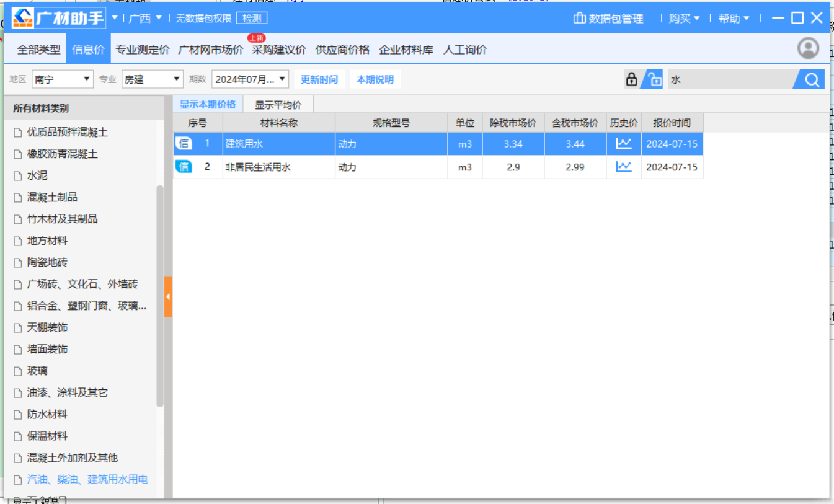Image resolution: width=834 pixels, height=504 pixels.
Task: Open the 期数 2024年07月 dropdown
Action: pyautogui.click(x=250, y=79)
